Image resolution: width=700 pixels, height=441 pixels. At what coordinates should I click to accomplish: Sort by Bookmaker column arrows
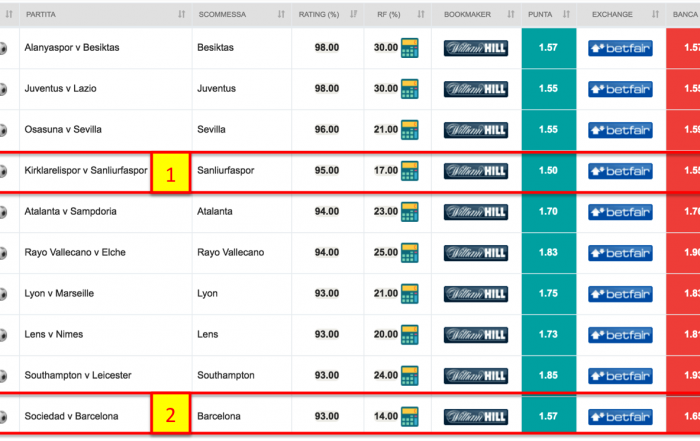tap(511, 14)
